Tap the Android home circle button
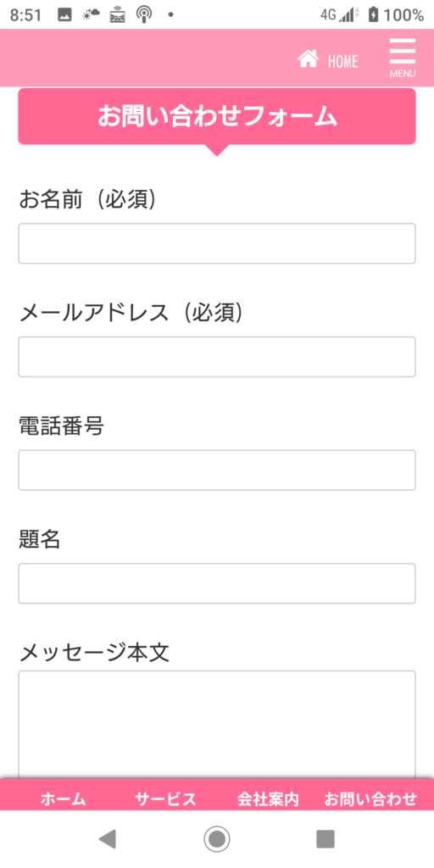 (x=217, y=839)
